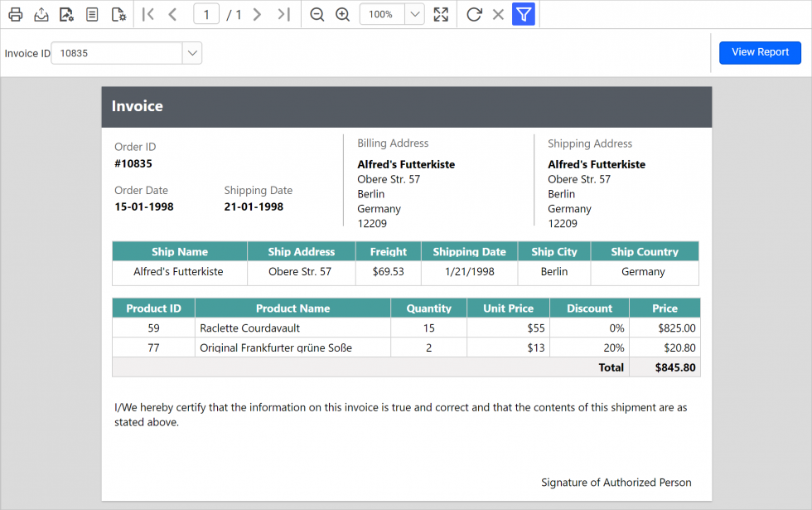Jump to last page icon

[x=283, y=15]
